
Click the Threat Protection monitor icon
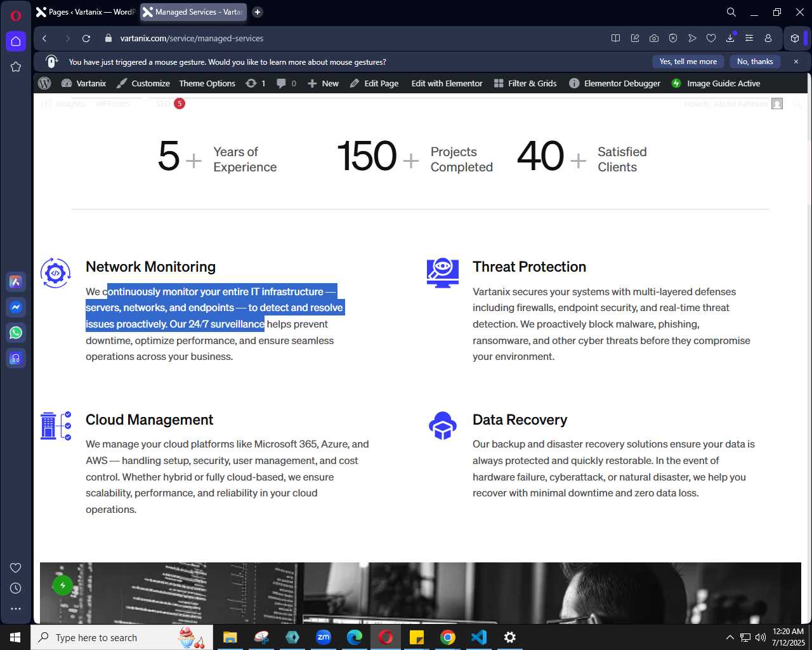click(443, 273)
